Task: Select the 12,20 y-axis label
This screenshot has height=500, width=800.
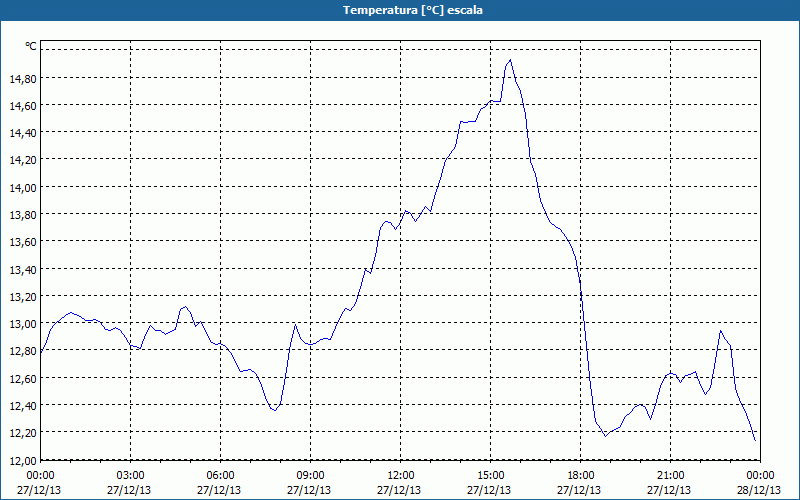Action: click(x=22, y=433)
